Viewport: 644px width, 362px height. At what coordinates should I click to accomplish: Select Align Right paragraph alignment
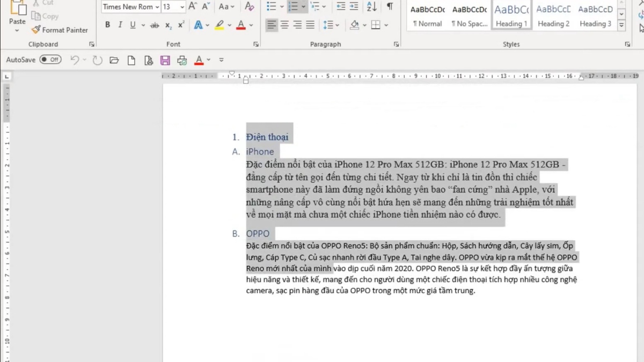coord(297,25)
